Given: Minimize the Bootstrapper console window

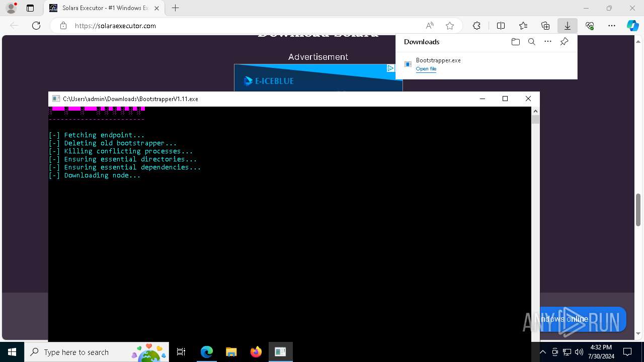Looking at the screenshot, I should pyautogui.click(x=482, y=99).
